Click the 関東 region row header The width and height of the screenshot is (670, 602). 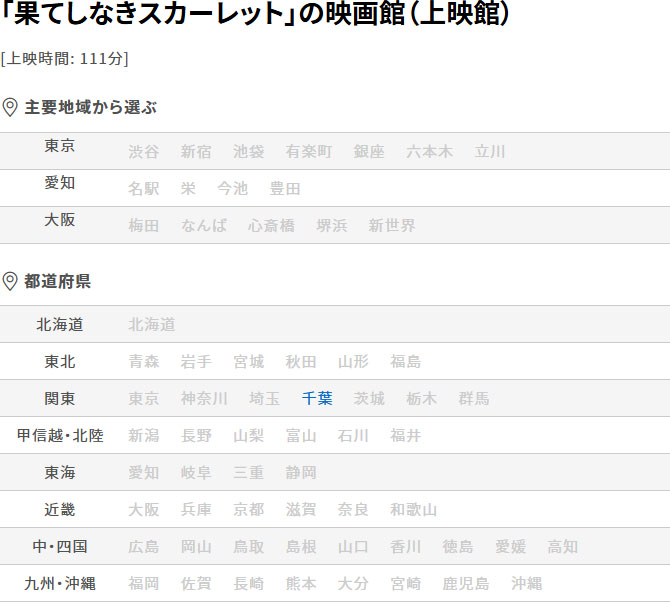(x=60, y=399)
